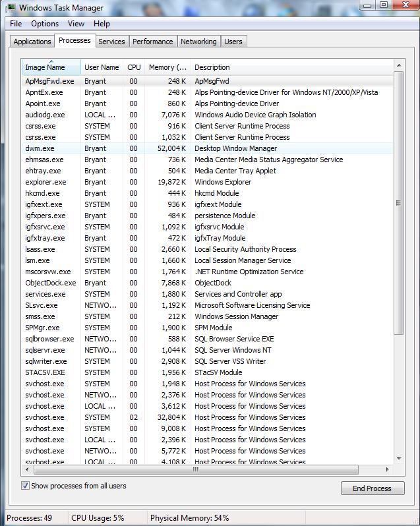Click the Task Manager title bar icon
Image resolution: width=420 pixels, height=526 pixels.
[x=11, y=7]
